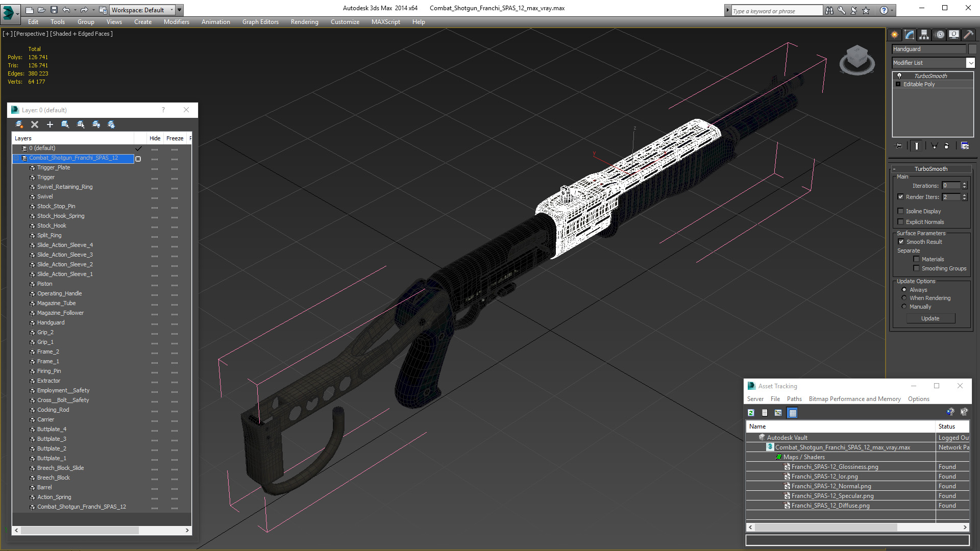
Task: Click the Layer dialog horizontal scrollbar
Action: [x=102, y=531]
